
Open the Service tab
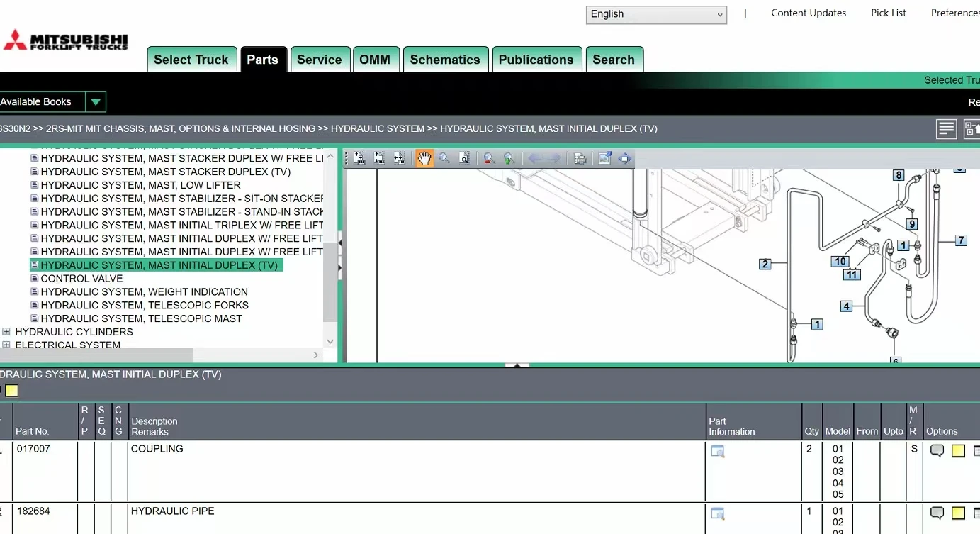tap(319, 60)
